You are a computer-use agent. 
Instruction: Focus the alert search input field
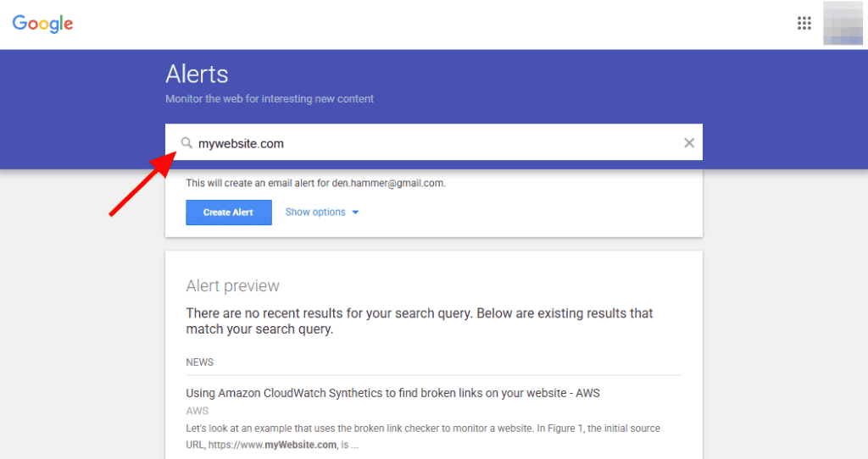click(424, 143)
